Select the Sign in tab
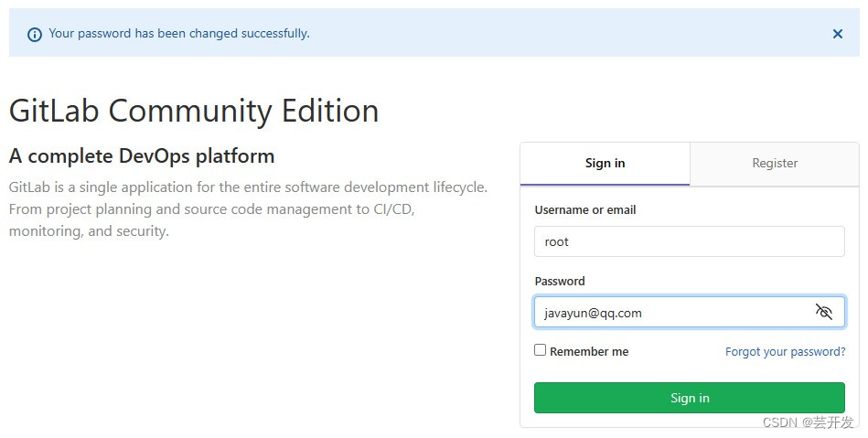Viewport: 868px width, 438px height. 605,164
